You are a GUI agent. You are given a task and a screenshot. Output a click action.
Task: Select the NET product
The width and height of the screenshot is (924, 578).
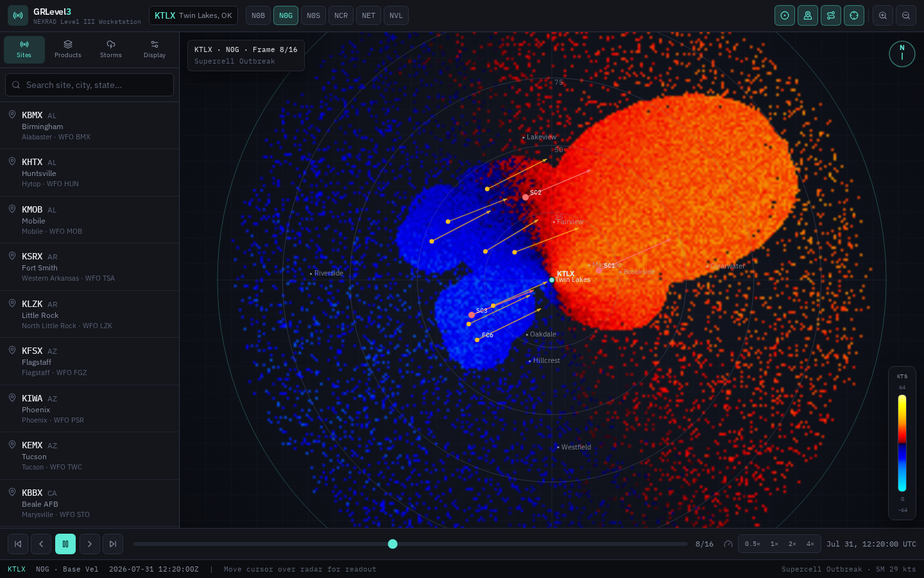tap(368, 15)
